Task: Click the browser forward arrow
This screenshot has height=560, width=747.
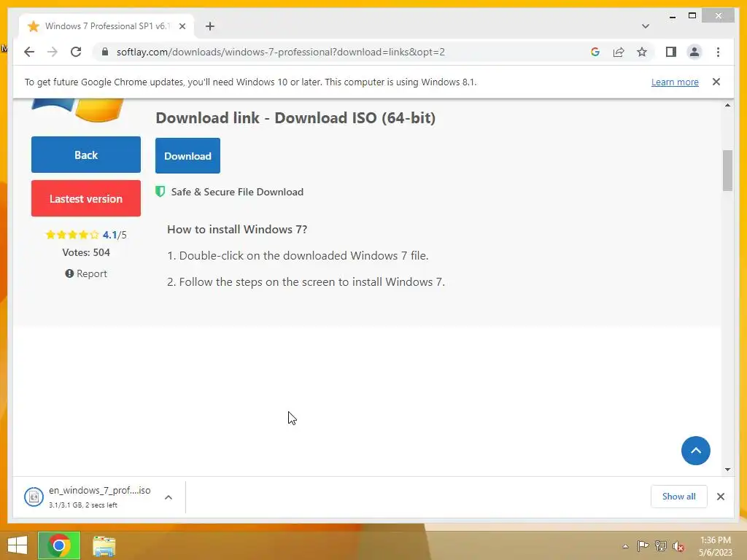Action: (x=53, y=52)
